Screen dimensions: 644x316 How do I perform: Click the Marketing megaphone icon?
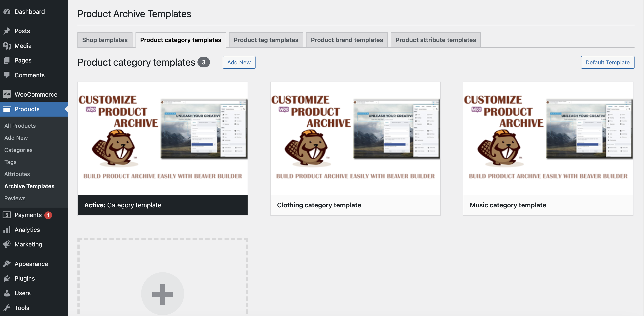point(7,244)
